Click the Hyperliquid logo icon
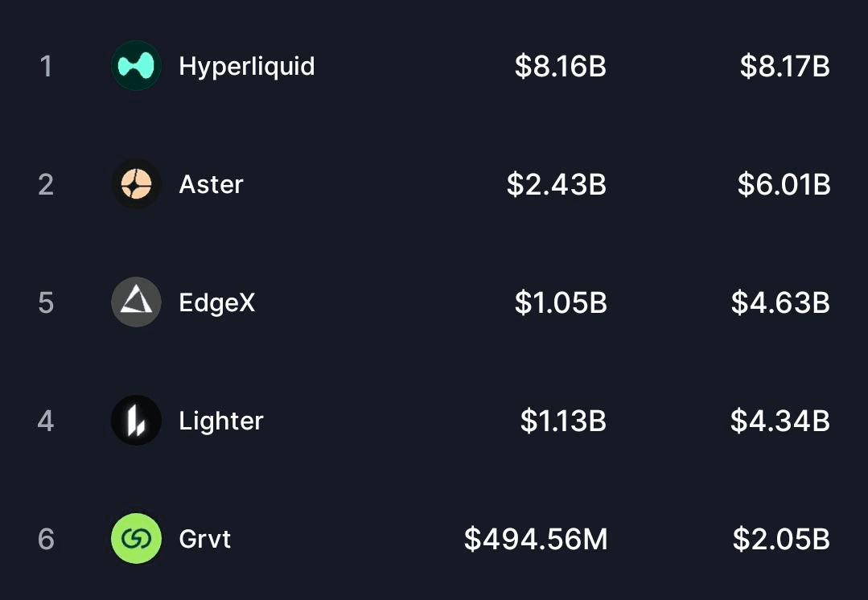The width and height of the screenshot is (868, 600). tap(136, 66)
